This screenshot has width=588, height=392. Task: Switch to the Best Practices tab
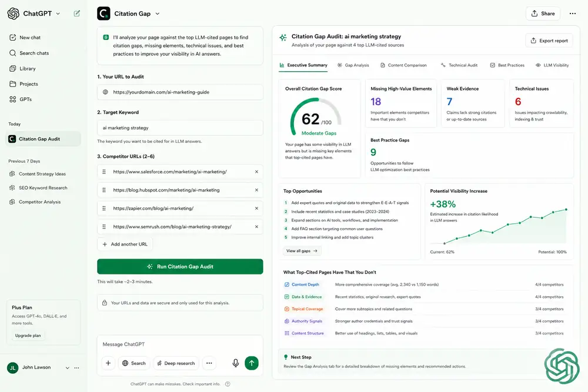pyautogui.click(x=507, y=65)
